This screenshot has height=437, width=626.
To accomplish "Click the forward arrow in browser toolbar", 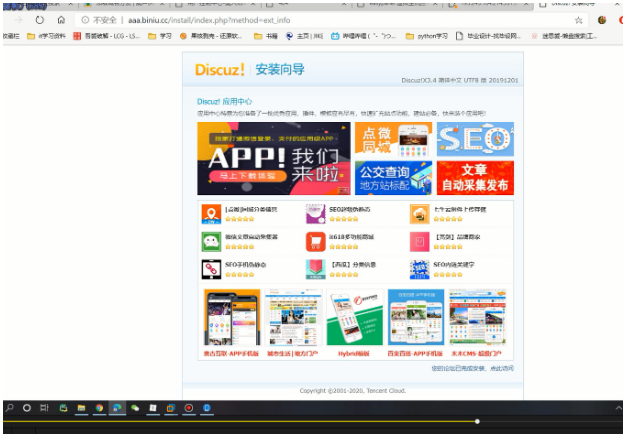I will pyautogui.click(x=18, y=20).
